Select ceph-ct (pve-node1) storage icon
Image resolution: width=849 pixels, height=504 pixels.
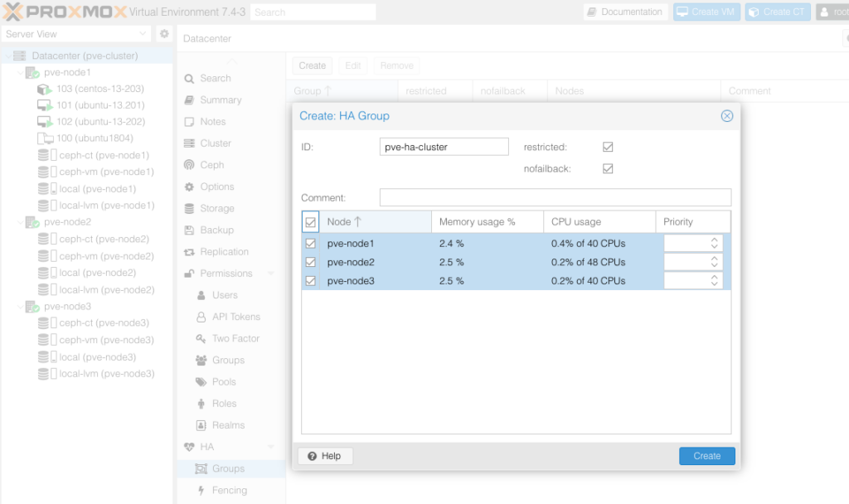(47, 155)
